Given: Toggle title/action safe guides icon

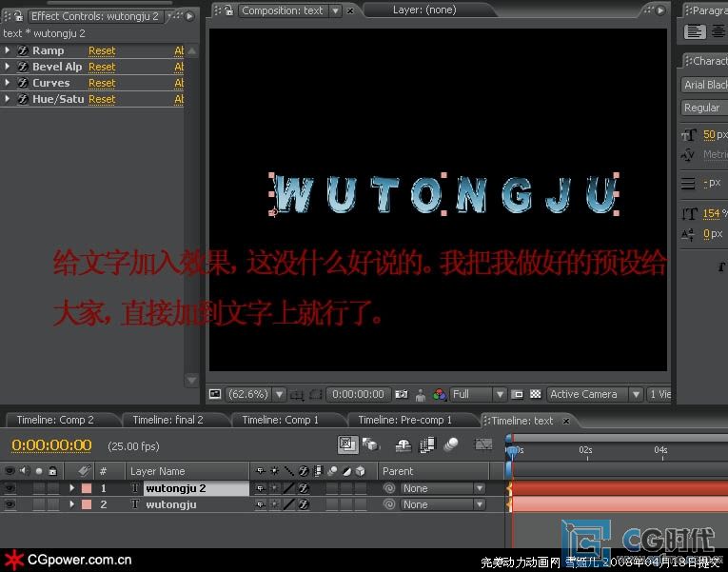Looking at the screenshot, I should (x=297, y=395).
